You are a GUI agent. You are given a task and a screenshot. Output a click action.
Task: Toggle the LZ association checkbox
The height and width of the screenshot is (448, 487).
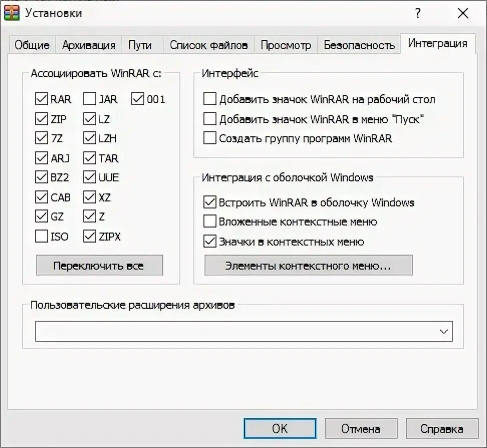pyautogui.click(x=90, y=119)
